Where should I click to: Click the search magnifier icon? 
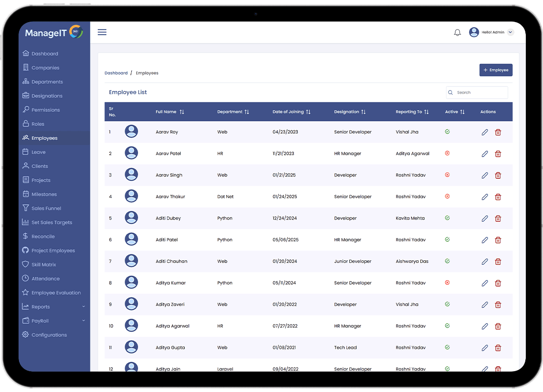coord(450,92)
